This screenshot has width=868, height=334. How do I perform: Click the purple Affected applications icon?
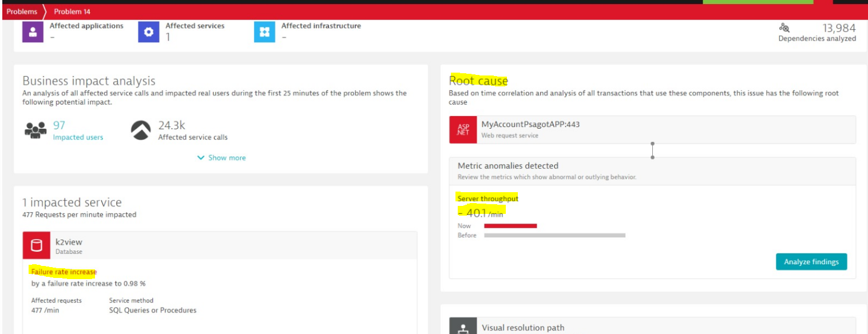[x=33, y=33]
